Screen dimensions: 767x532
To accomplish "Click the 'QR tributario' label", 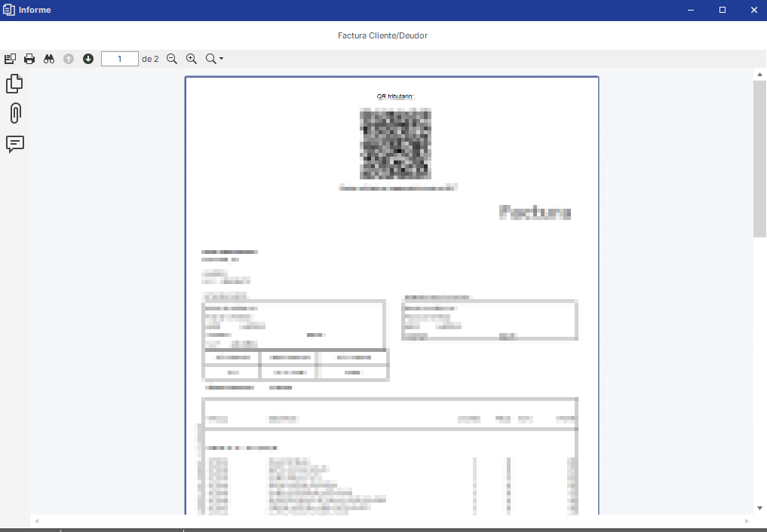I will click(x=395, y=96).
